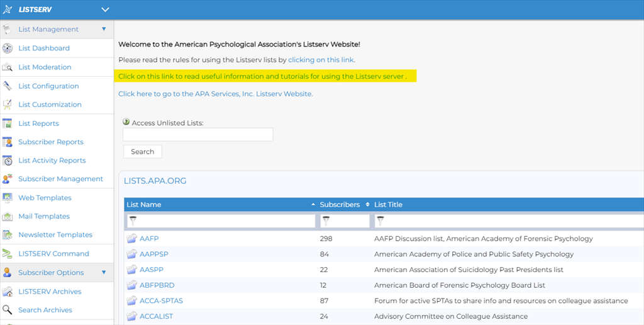Collapse the List Management section arrow
This screenshot has width=644, height=325.
coord(104,29)
